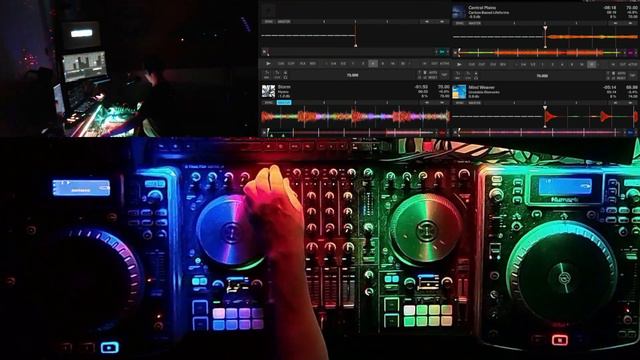Click the Central Plains cover art
Screen dimensions: 640x360
point(459,12)
